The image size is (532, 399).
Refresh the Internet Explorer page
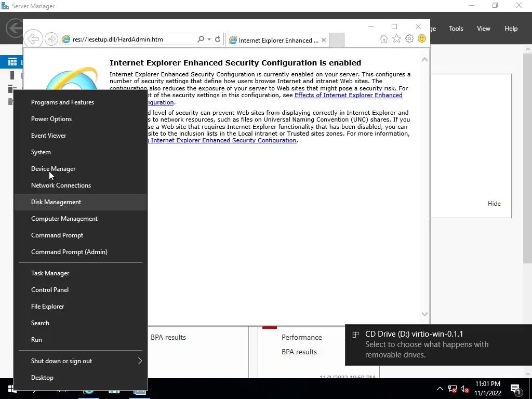click(218, 39)
